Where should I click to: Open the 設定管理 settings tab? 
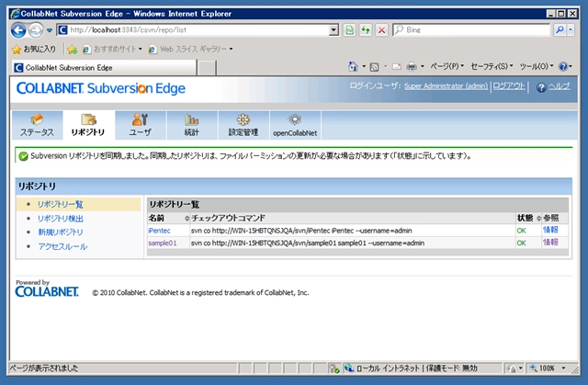[x=243, y=125]
